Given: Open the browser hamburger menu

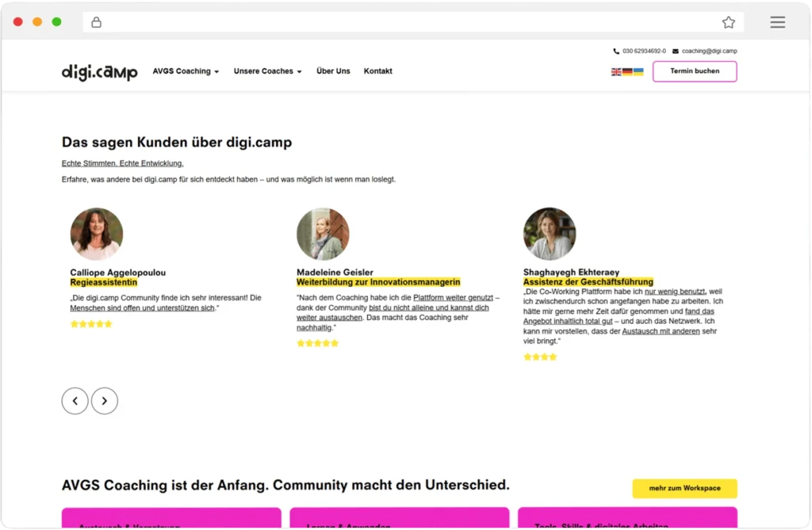Looking at the screenshot, I should point(777,22).
